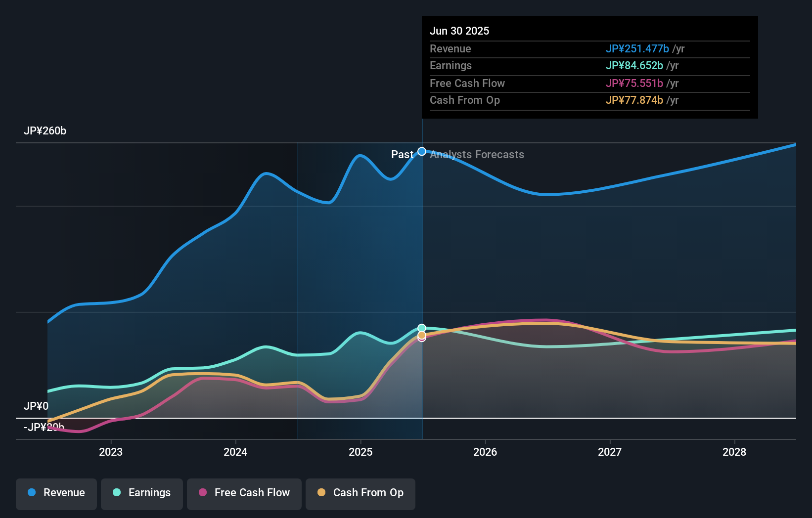Select the Earnings marker at the forecast divider

(421, 327)
